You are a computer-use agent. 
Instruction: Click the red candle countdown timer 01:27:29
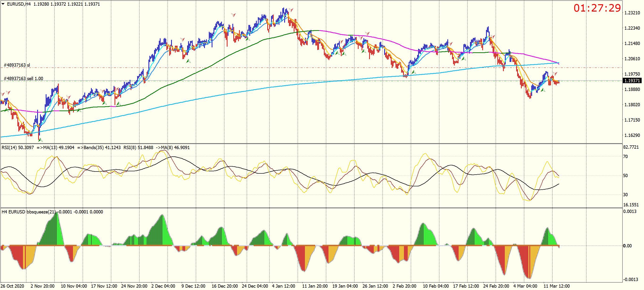tap(597, 8)
